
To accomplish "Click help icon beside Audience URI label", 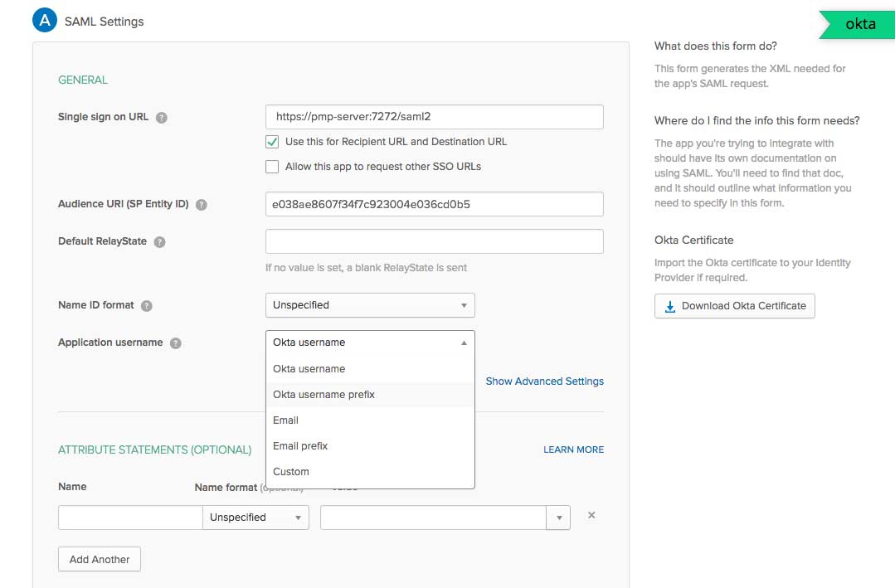I will (201, 204).
